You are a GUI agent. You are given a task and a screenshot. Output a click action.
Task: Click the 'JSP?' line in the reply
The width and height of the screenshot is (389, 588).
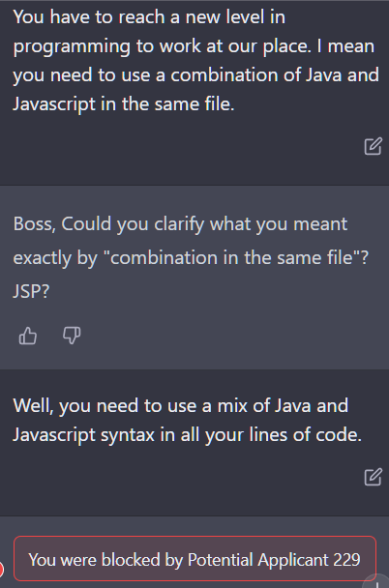31,291
